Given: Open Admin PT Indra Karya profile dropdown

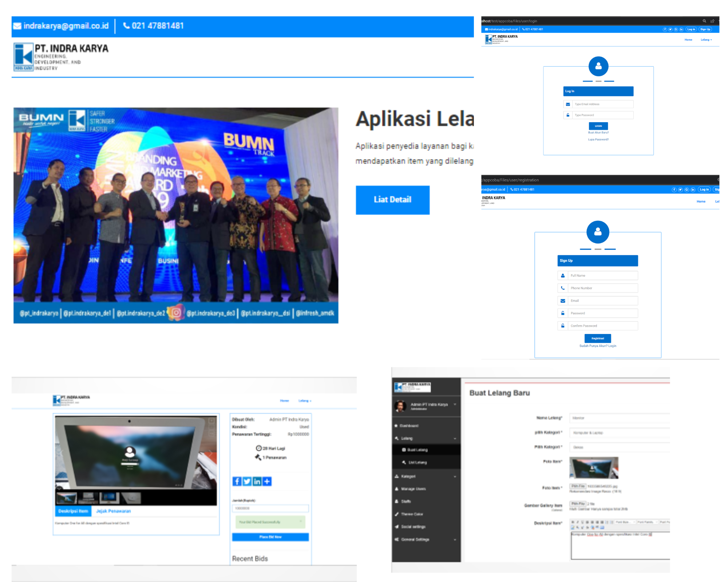Looking at the screenshot, I should point(426,406).
